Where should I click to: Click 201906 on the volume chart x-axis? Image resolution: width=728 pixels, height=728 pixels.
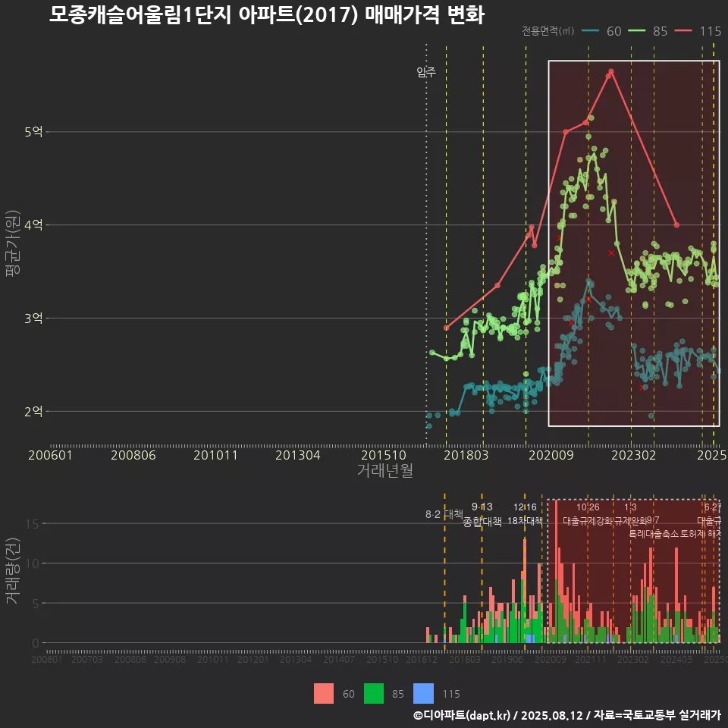click(507, 659)
